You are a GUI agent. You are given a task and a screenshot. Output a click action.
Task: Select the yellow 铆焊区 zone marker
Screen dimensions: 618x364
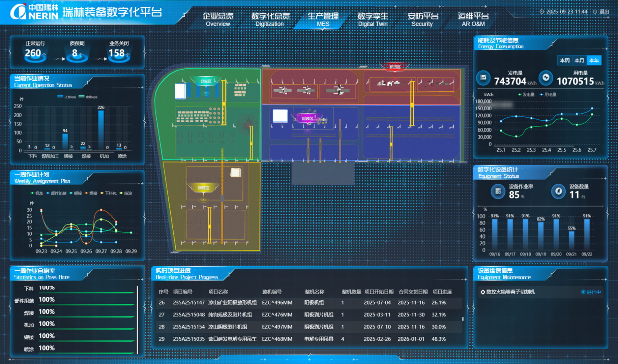[x=203, y=188]
